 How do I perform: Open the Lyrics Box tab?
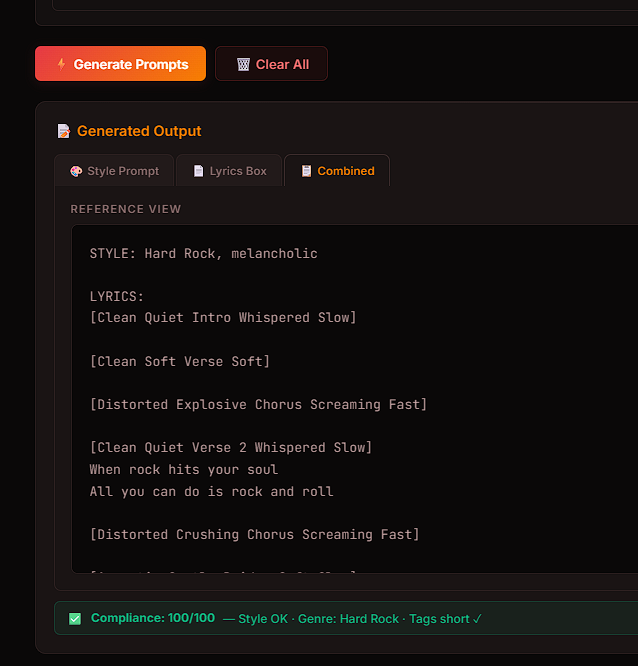click(229, 171)
